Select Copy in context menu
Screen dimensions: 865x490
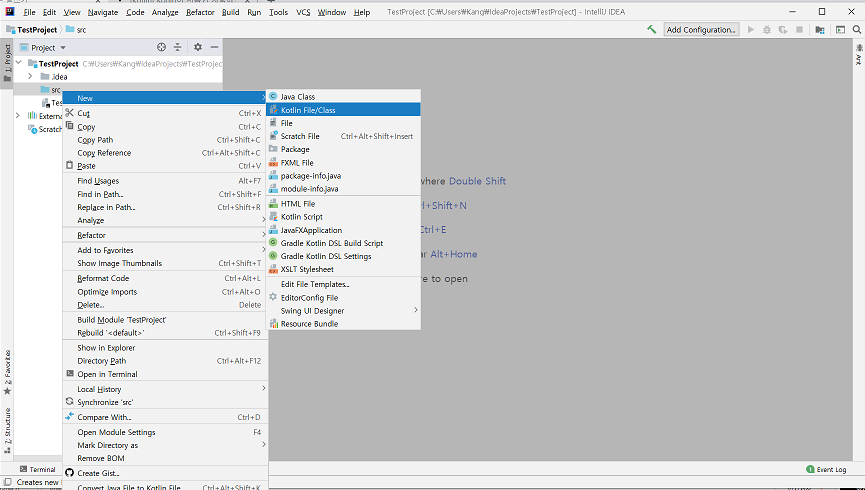165,127
